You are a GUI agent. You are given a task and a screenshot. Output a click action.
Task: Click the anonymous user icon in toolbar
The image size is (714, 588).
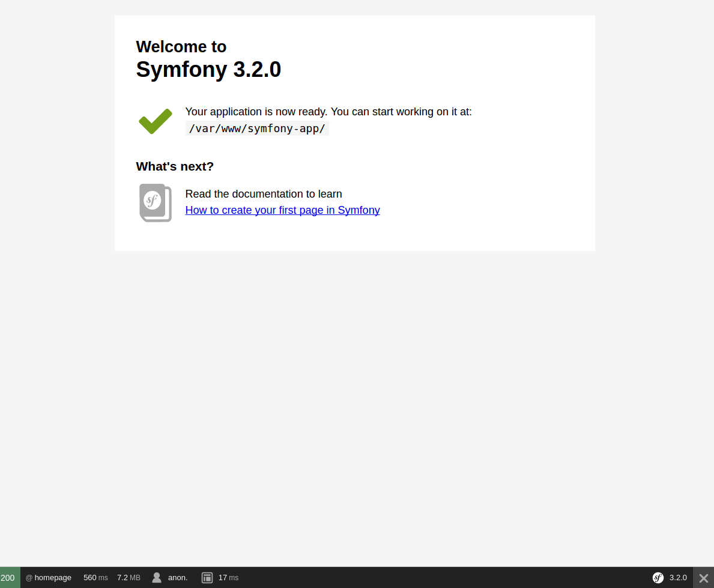(157, 578)
